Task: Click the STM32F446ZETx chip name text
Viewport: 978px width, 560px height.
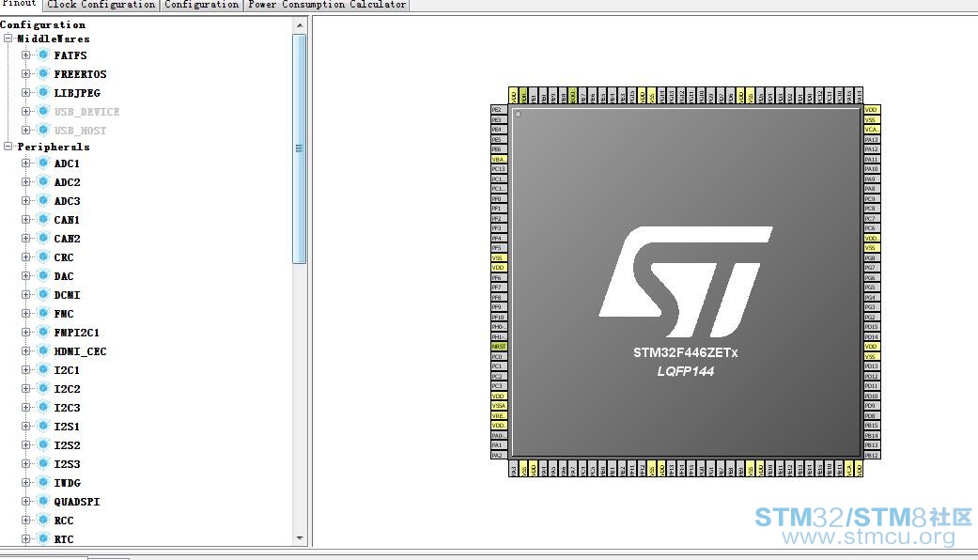Action: (686, 352)
